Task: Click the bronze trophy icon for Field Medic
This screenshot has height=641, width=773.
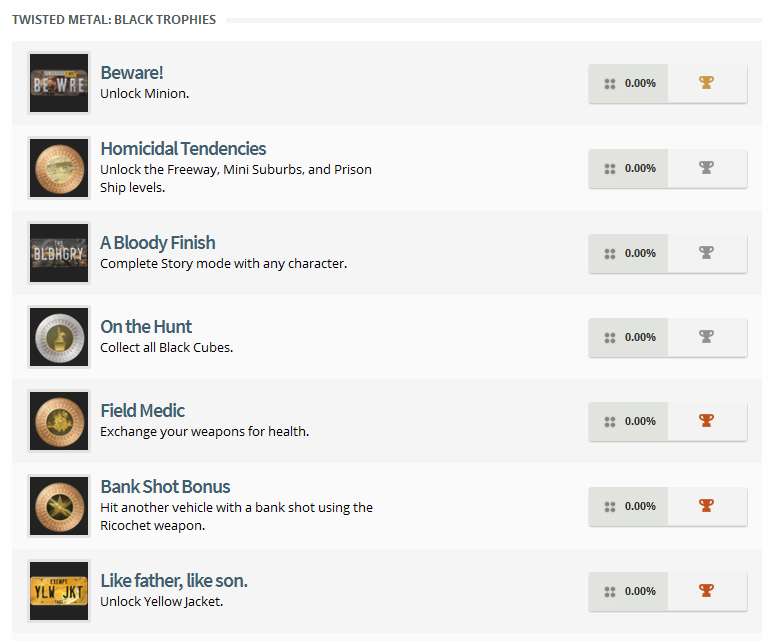Action: (707, 421)
